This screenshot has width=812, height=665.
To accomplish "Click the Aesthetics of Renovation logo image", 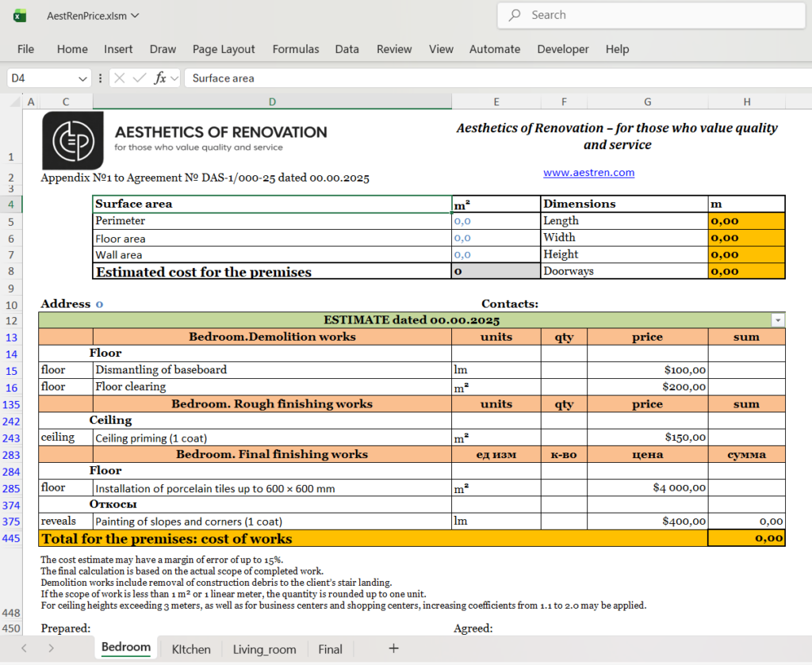I will (72, 140).
